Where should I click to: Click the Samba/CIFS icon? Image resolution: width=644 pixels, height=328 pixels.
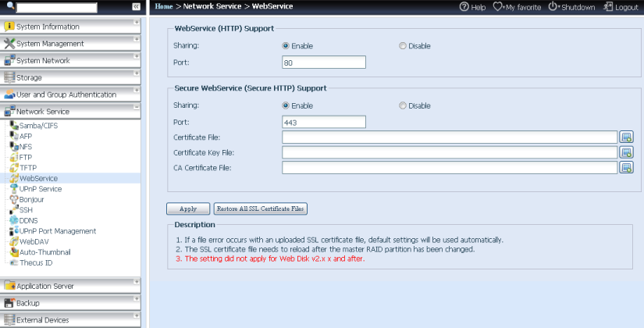(14, 126)
